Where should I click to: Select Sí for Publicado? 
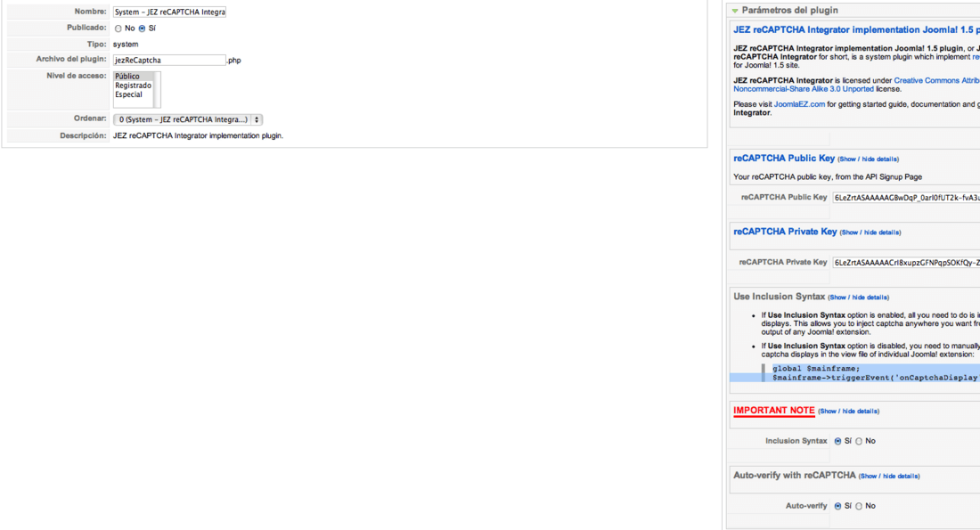[x=142, y=29]
